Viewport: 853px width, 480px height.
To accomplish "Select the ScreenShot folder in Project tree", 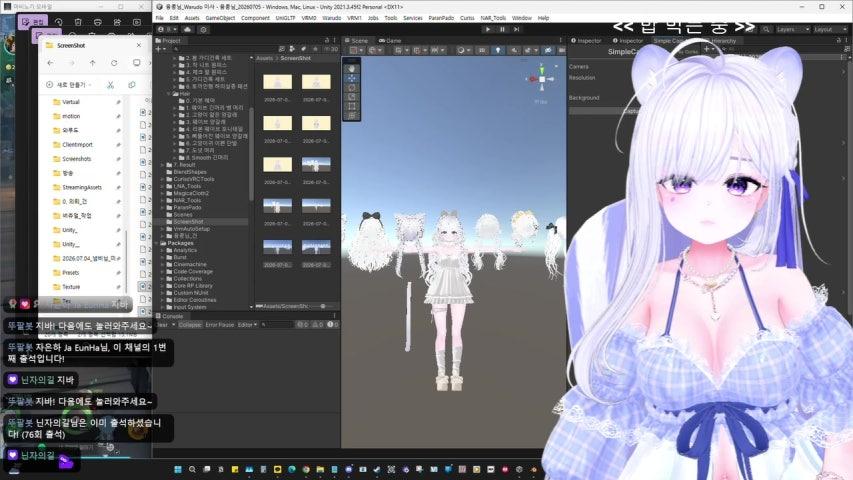I will coord(189,221).
